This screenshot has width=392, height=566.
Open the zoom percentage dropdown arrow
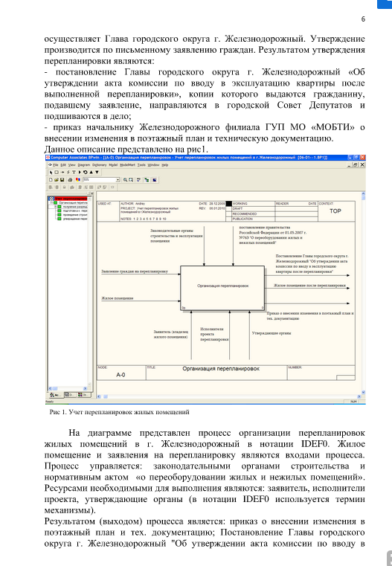click(x=118, y=180)
